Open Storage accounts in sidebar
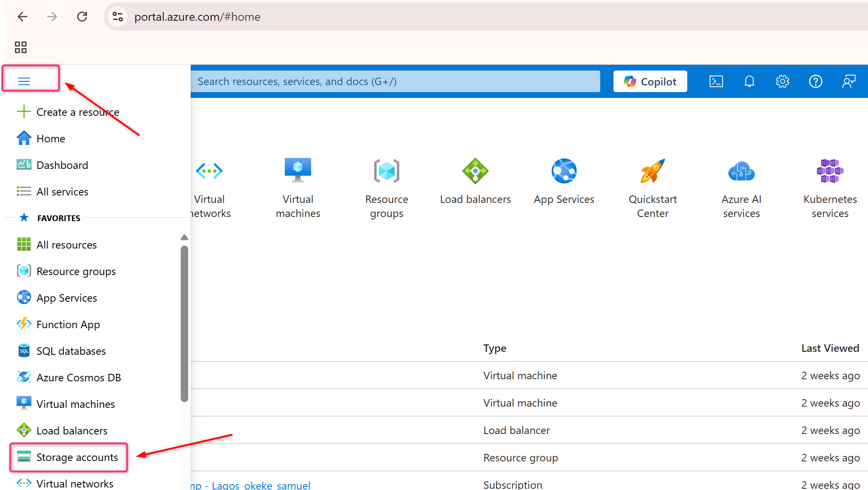 68,457
